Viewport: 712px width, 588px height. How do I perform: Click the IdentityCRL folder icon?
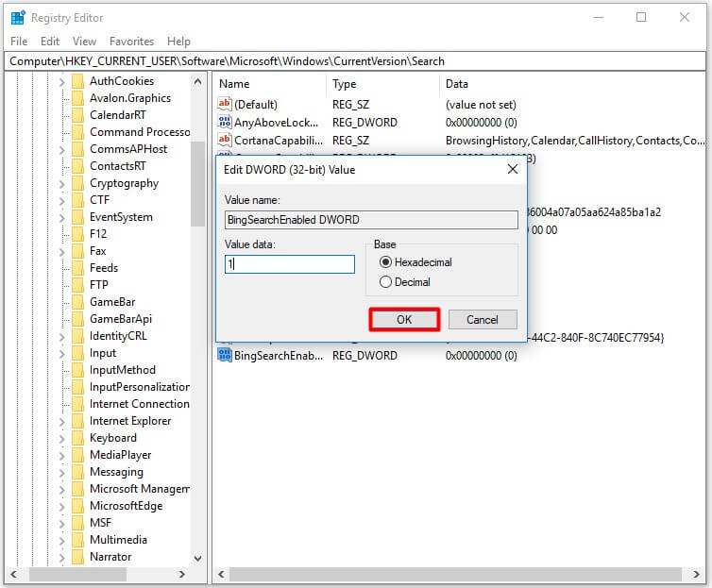(x=78, y=336)
